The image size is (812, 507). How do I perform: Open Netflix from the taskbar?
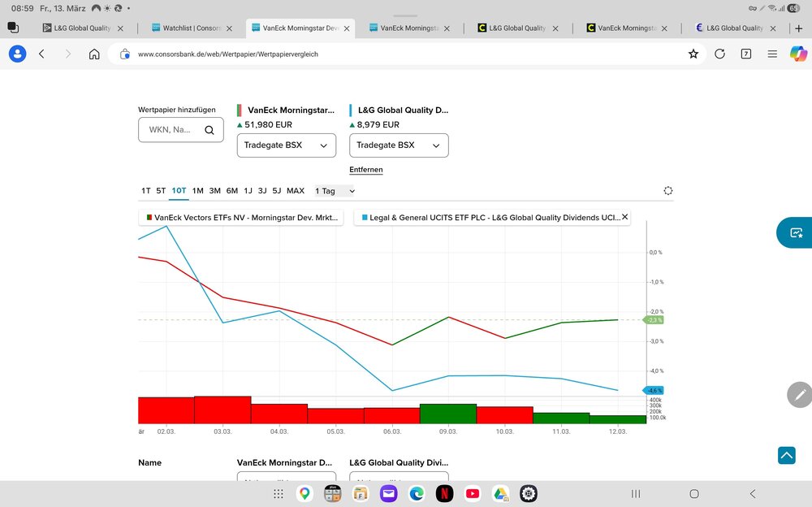coord(444,494)
